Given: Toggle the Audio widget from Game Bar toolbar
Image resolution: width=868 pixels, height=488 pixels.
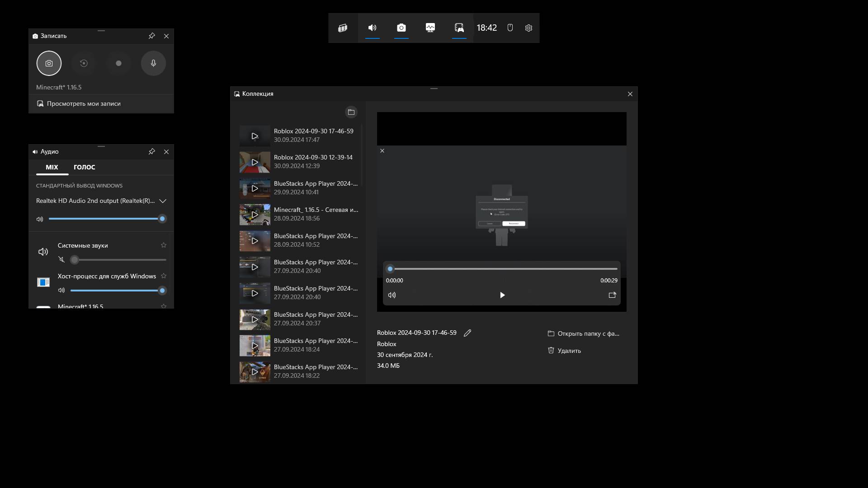Looking at the screenshot, I should [372, 28].
